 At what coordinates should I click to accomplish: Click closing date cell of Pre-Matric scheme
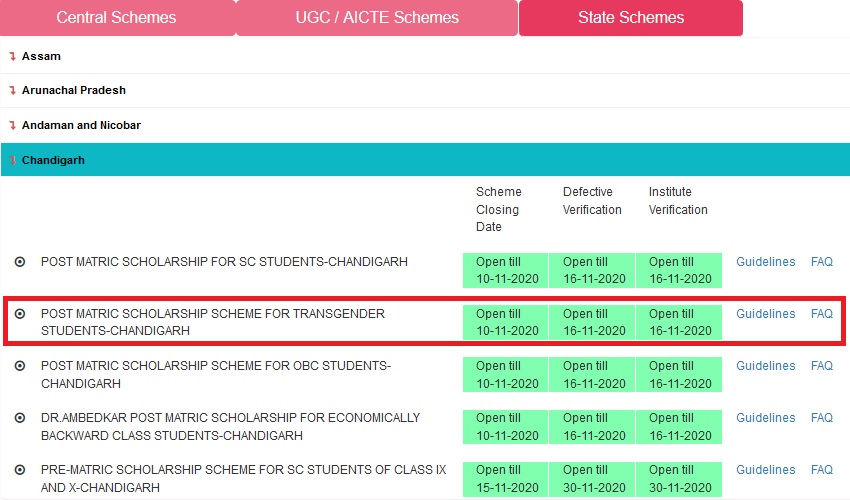tap(506, 478)
